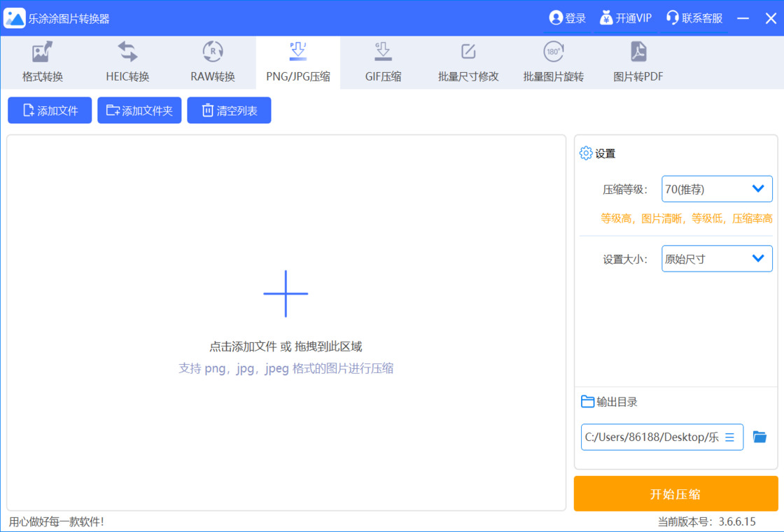Open the 批量尺寸修改 batch resize tab
The width and height of the screenshot is (784, 532).
point(468,62)
